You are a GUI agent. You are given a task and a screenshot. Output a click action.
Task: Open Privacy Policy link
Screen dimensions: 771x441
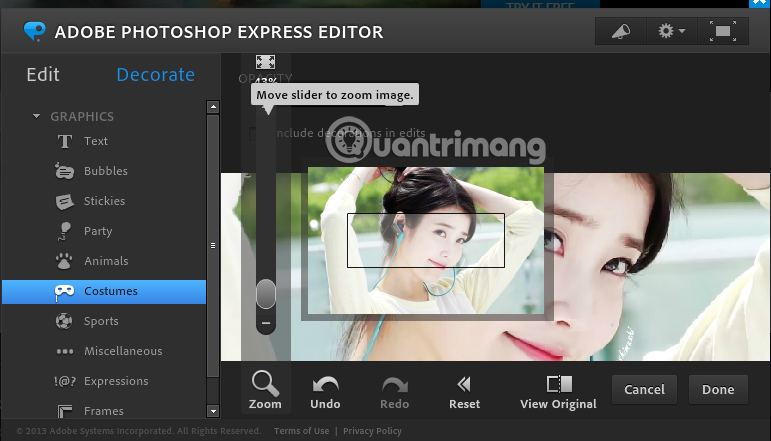click(372, 431)
